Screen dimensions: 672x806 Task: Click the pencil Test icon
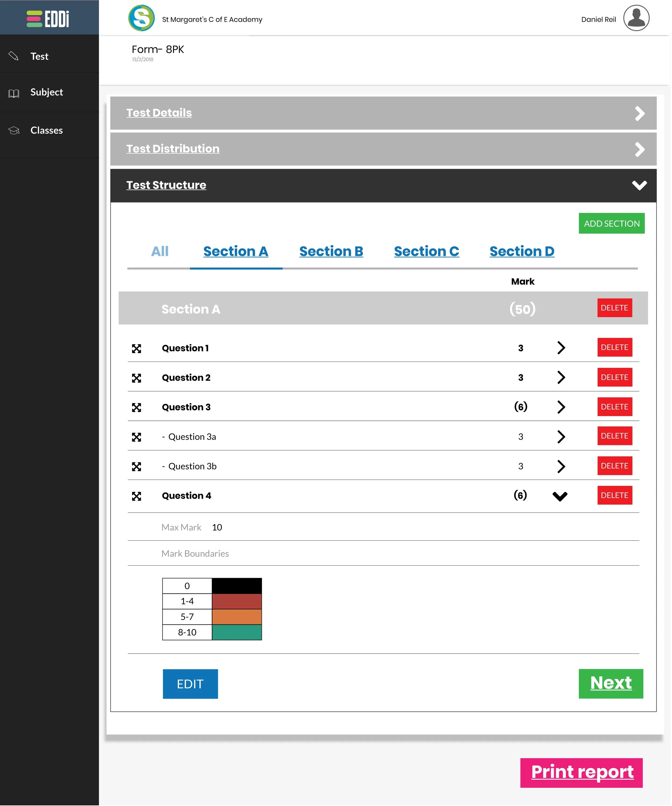point(13,56)
